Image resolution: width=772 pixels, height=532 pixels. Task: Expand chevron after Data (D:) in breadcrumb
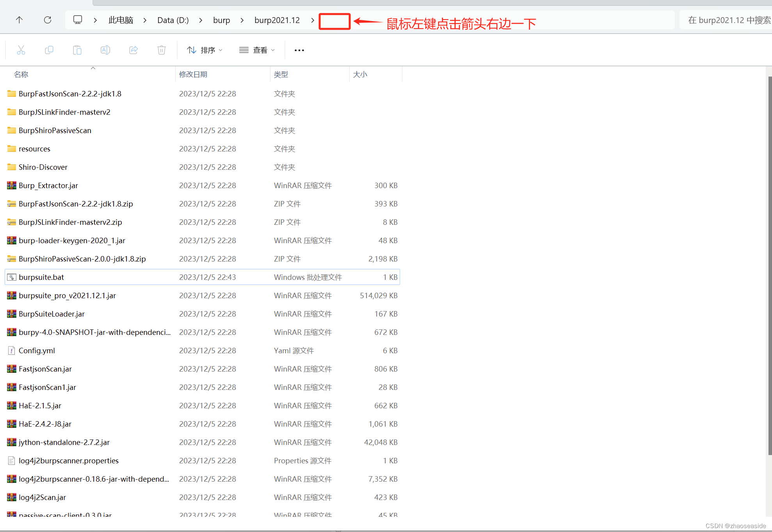[x=201, y=20]
